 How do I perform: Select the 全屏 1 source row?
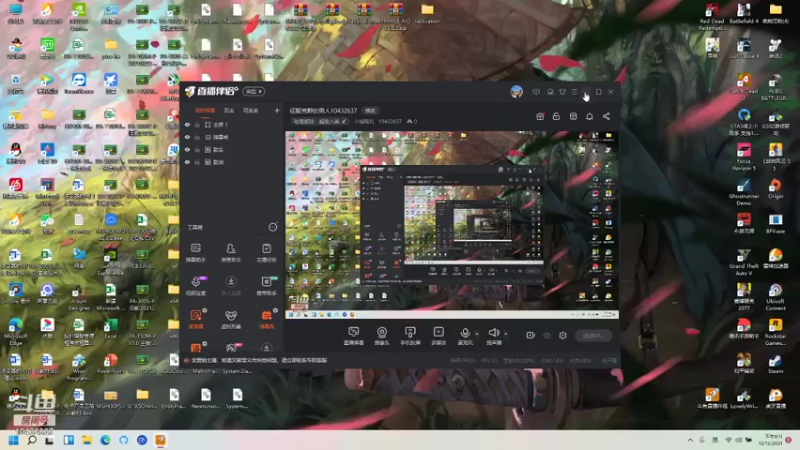coord(232,124)
